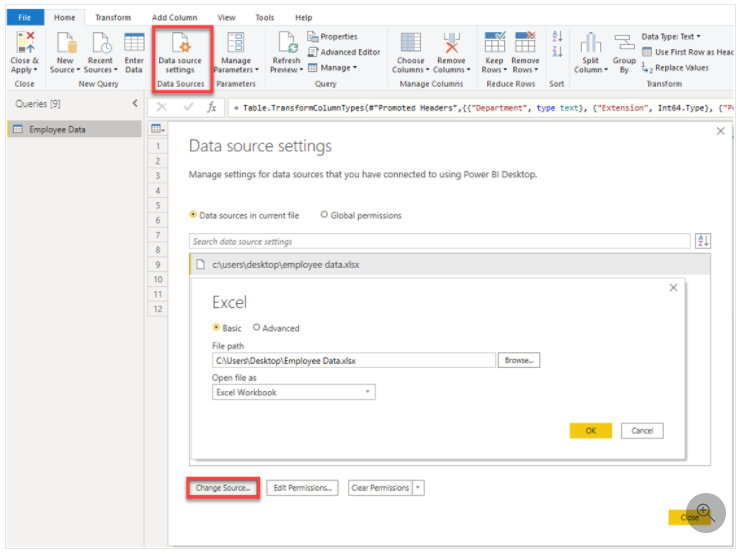Image resolution: width=740 pixels, height=556 pixels.
Task: Click the Remove Rows icon
Action: (525, 42)
